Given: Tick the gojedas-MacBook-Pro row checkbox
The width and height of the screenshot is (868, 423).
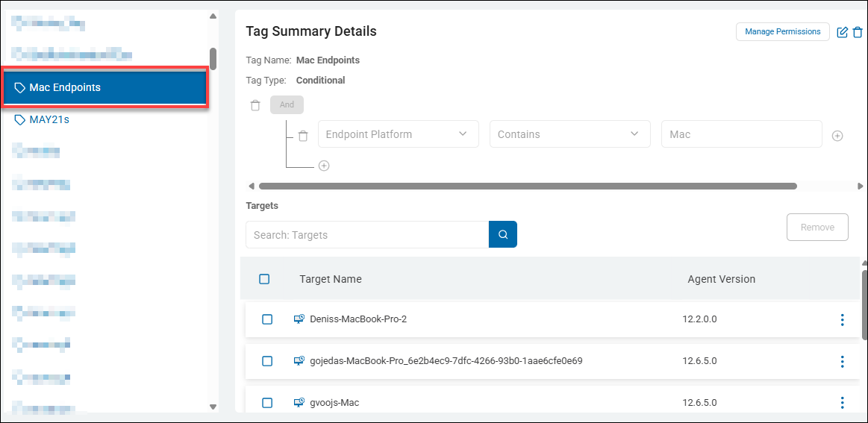Looking at the screenshot, I should pos(267,361).
